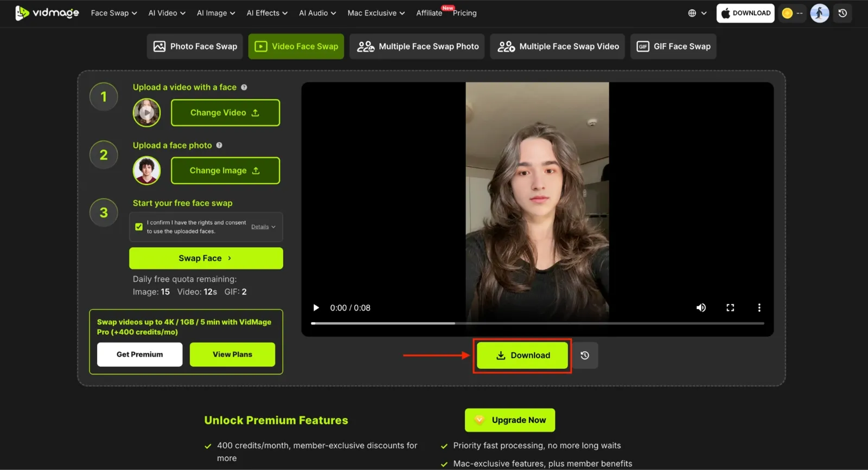The width and height of the screenshot is (868, 470).
Task: Play the uploaded video thumbnail
Action: [146, 113]
